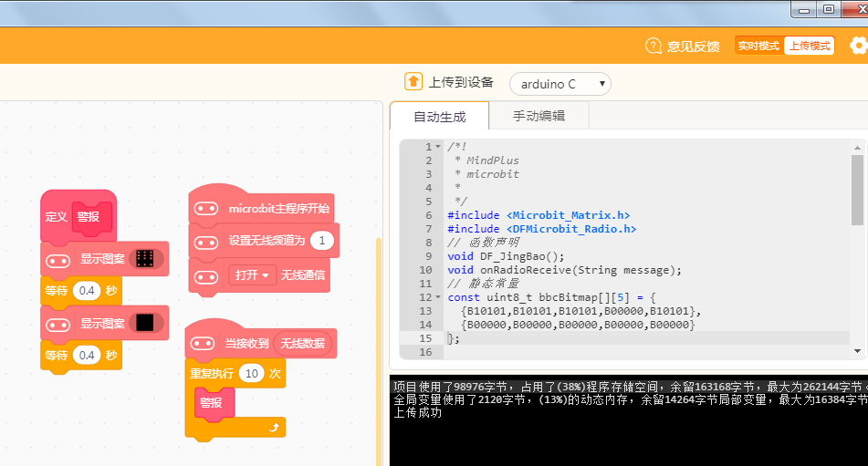Click micro:bit icon on first 显示图案 block
Image resolution: width=868 pixels, height=466 pixels.
tap(58, 261)
